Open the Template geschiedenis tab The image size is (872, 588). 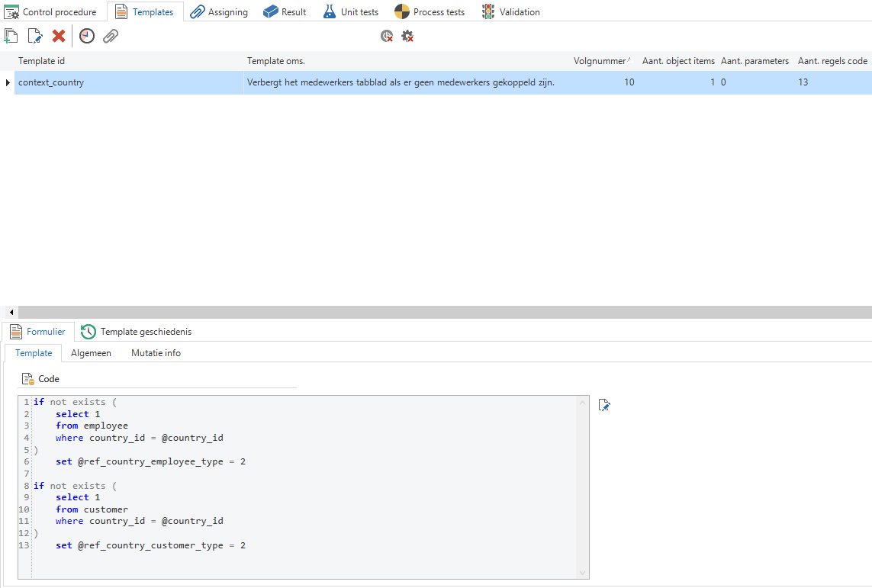[137, 332]
